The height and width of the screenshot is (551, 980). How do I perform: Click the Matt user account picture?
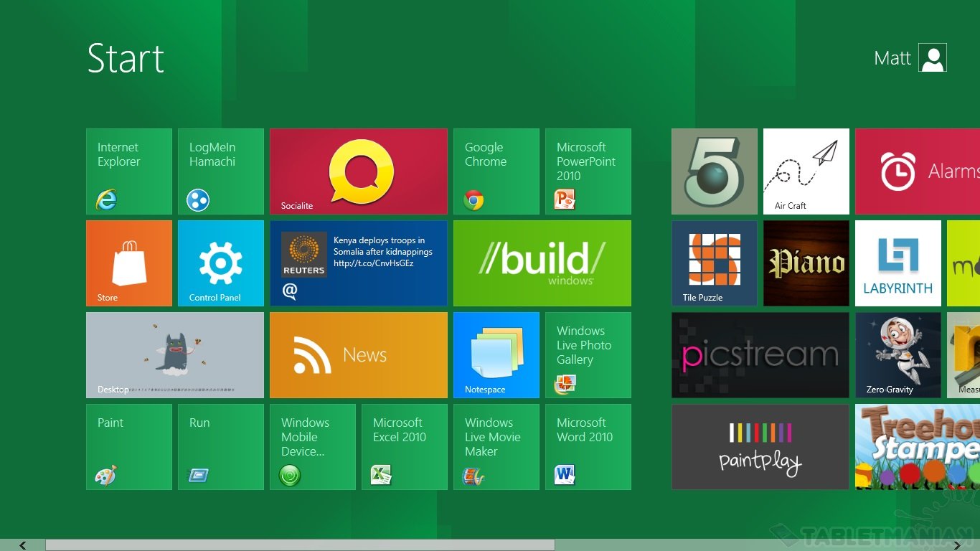tap(933, 58)
